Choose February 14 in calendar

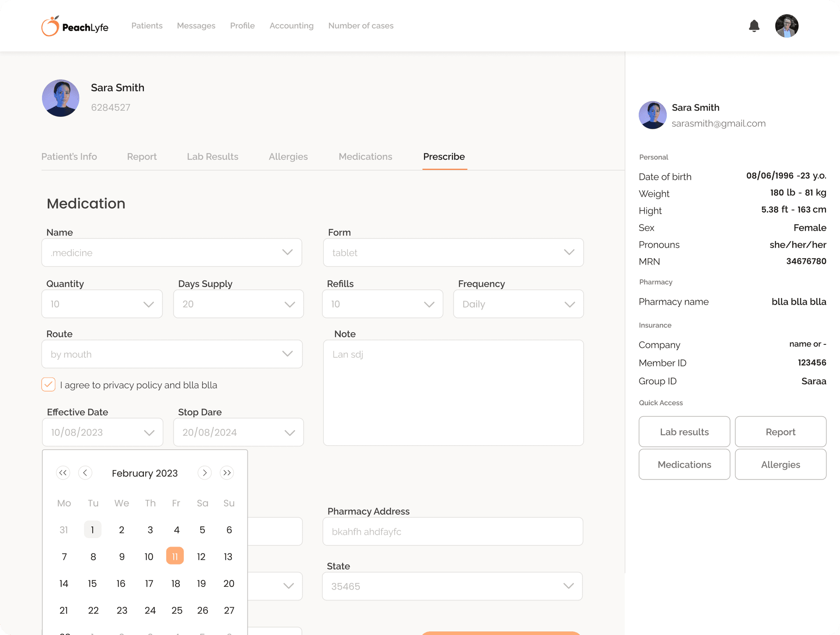[x=64, y=583]
